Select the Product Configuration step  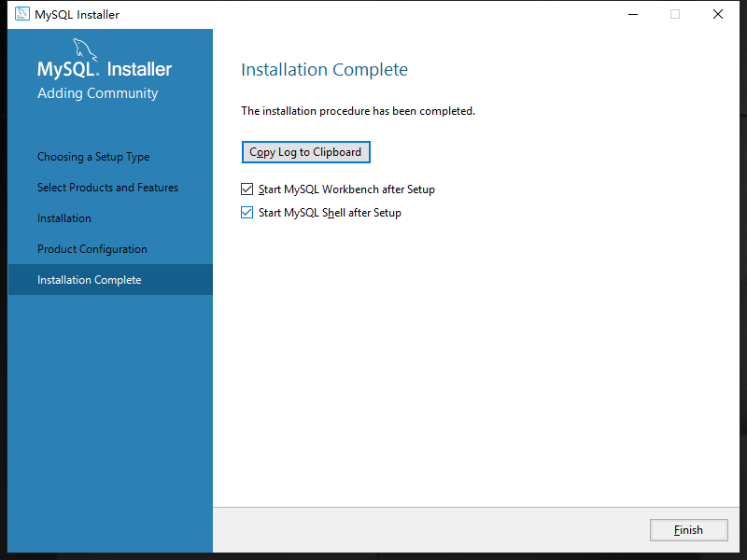[x=92, y=249]
